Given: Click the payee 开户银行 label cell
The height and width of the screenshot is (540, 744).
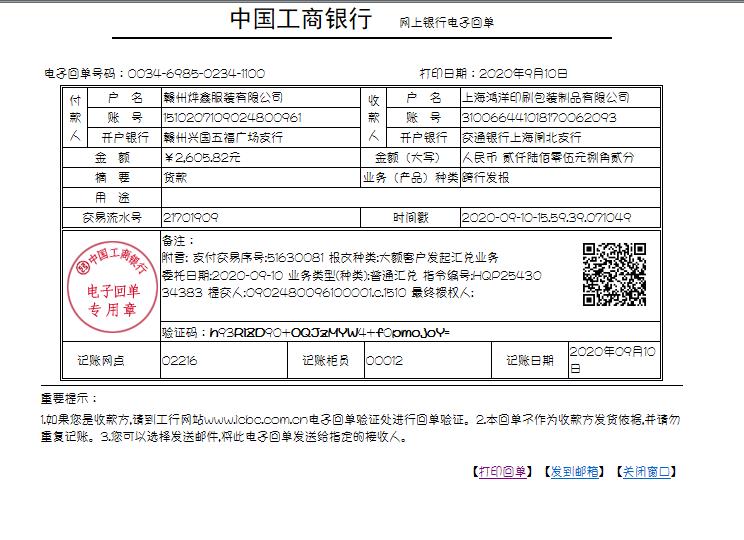Looking at the screenshot, I should click(424, 138).
